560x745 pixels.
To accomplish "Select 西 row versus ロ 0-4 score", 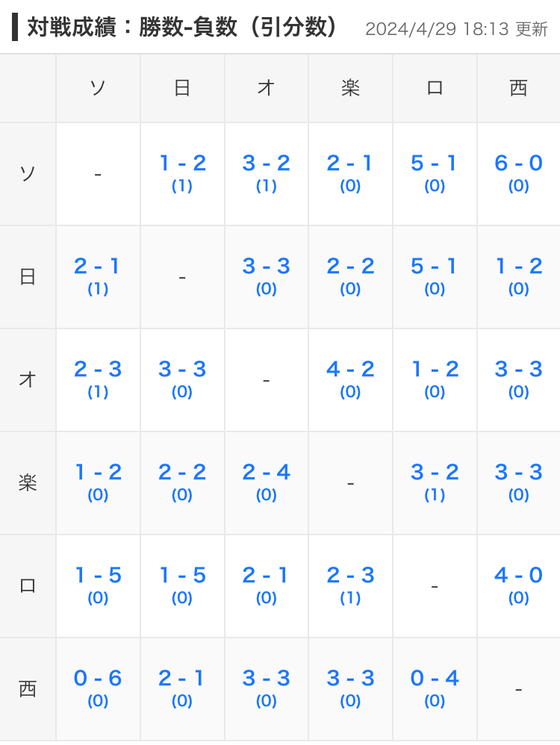I will coord(434,679).
